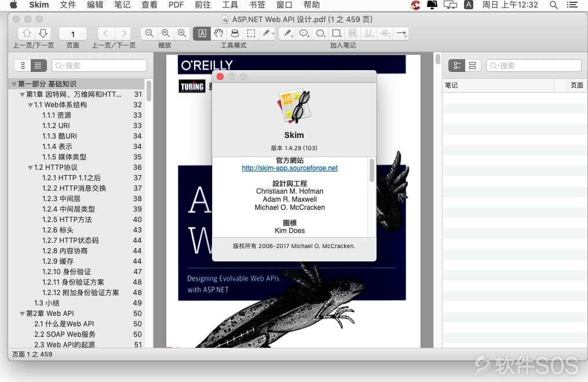Screen dimensions: 588x382
Task: Open the 编辑 menu
Action: [95, 5]
